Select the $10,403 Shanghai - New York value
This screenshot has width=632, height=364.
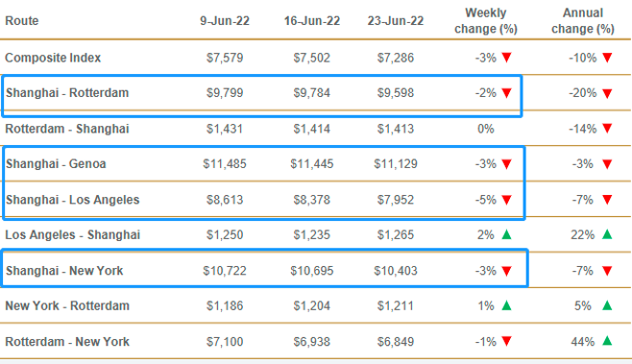click(x=396, y=271)
